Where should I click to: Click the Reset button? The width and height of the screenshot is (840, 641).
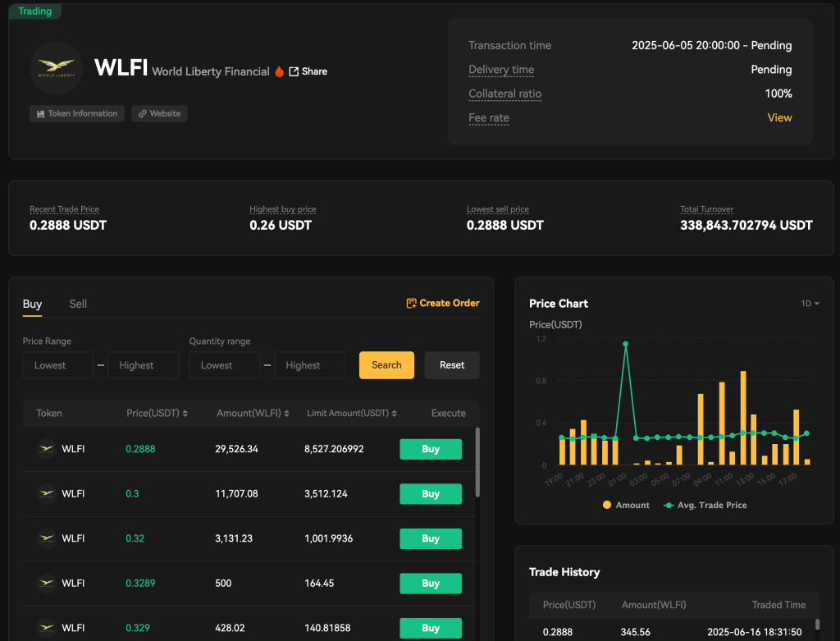coord(451,365)
